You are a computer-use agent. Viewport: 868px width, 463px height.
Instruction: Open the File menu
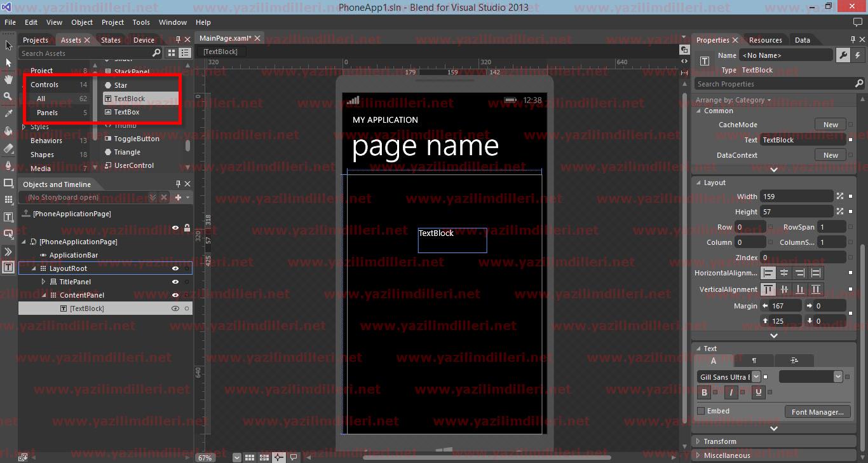(x=10, y=22)
